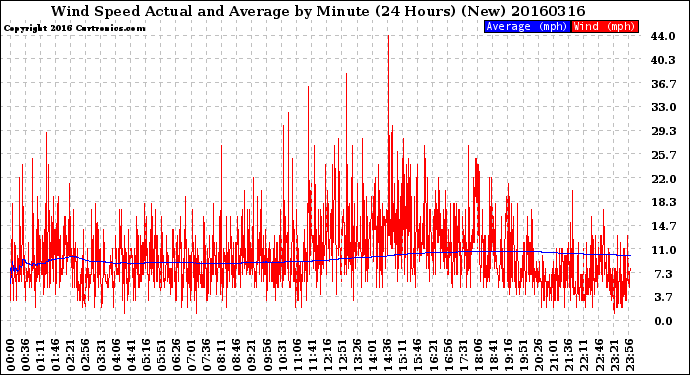Click the 07:36 time axis label
Image resolution: width=690 pixels, height=375 pixels.
[x=207, y=355]
